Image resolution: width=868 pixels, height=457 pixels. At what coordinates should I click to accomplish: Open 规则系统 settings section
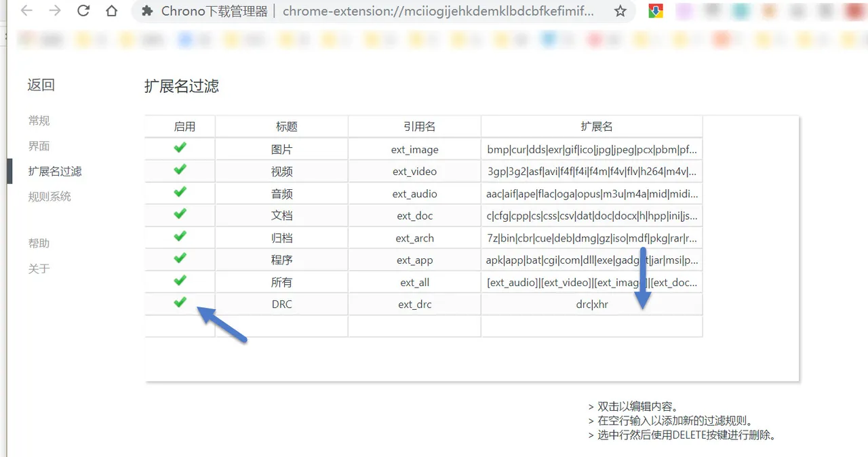(50, 197)
